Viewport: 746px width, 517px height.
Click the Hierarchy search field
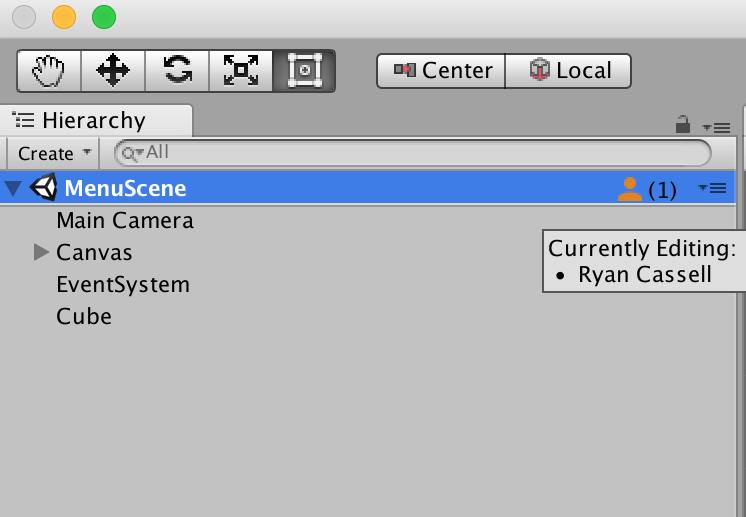(x=420, y=153)
